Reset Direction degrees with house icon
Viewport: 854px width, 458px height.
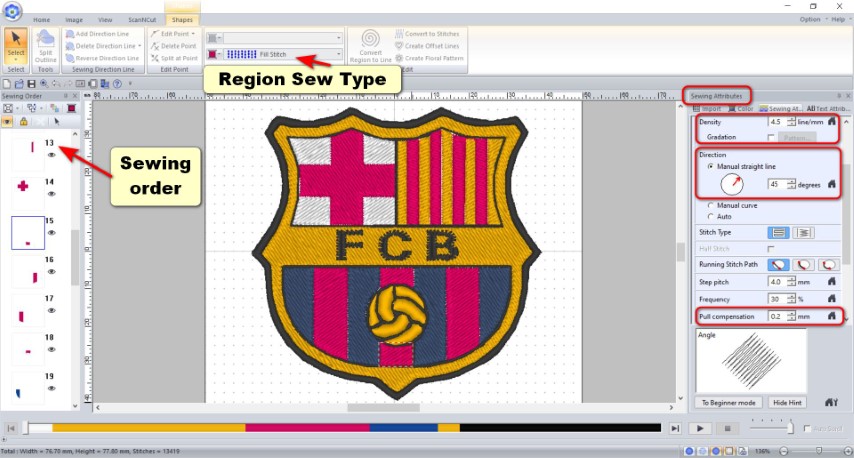pyautogui.click(x=831, y=184)
